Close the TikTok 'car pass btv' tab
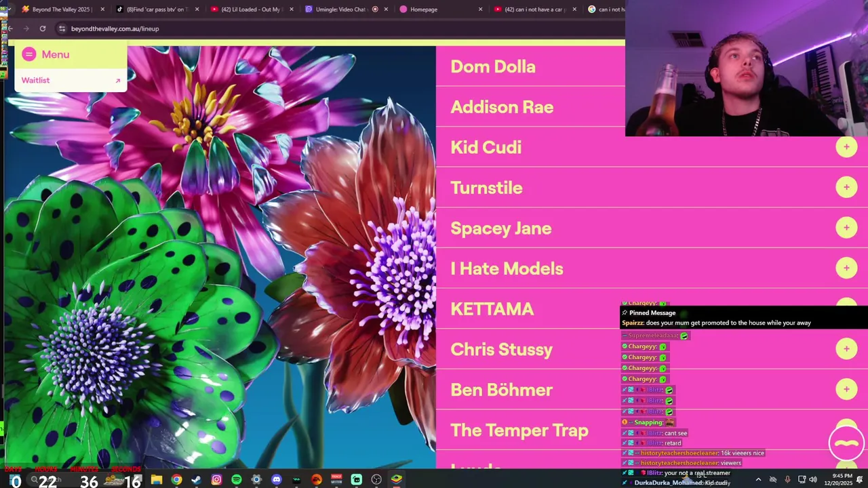868x488 pixels. point(197,9)
